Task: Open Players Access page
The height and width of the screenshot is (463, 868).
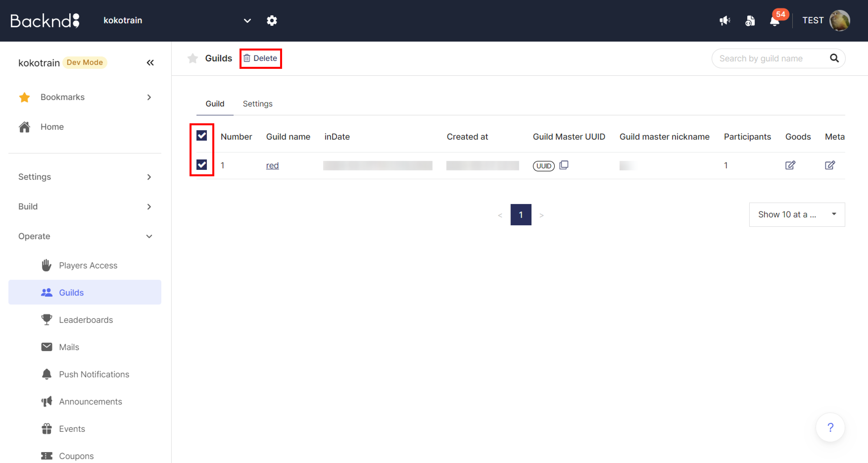Action: click(x=85, y=265)
